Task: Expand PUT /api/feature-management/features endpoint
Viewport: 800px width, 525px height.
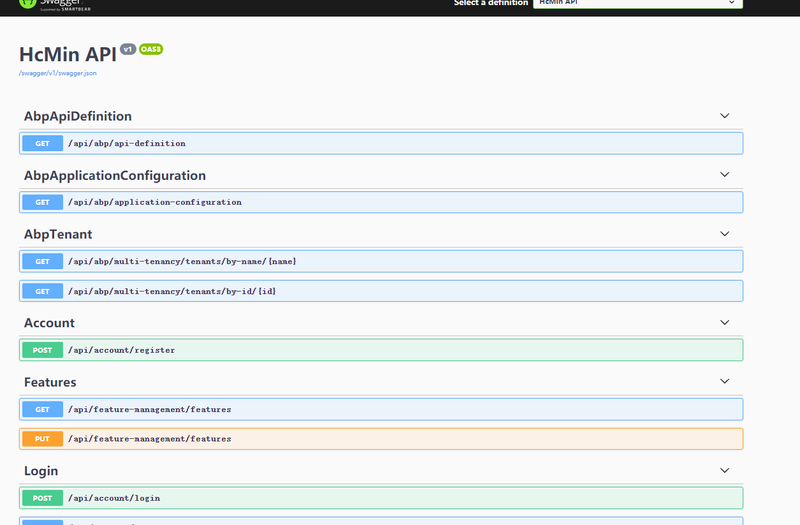Action: coord(381,439)
